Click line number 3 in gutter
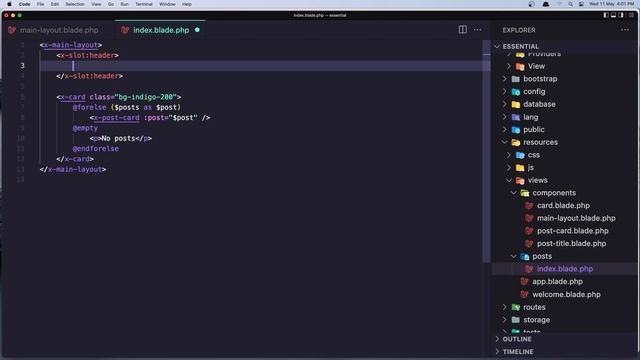This screenshot has height=360, width=640. [22, 66]
